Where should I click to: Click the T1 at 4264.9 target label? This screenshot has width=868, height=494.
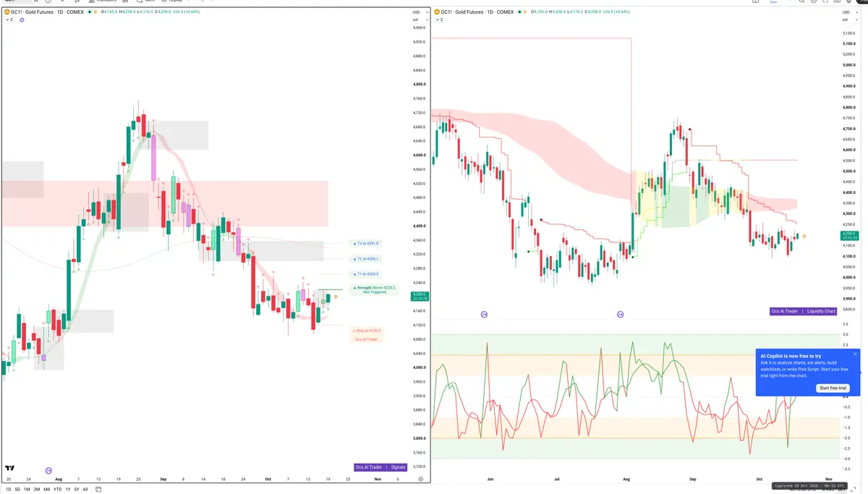coord(366,274)
